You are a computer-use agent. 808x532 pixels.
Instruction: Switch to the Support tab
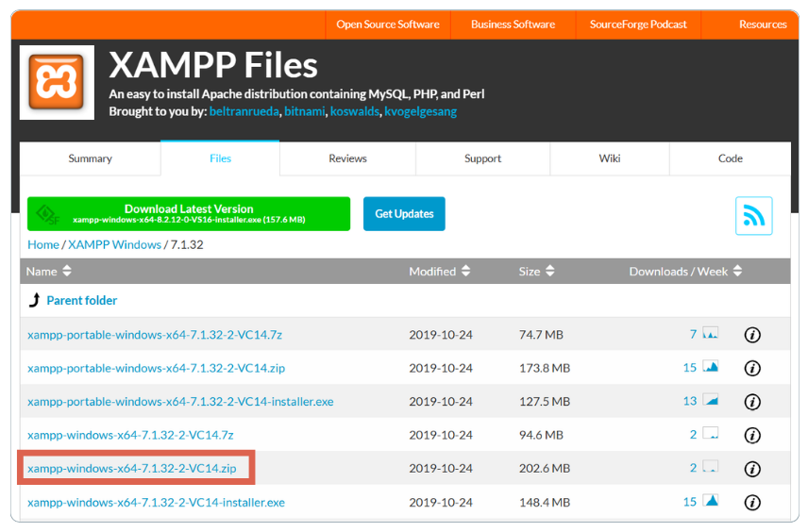pyautogui.click(x=482, y=158)
